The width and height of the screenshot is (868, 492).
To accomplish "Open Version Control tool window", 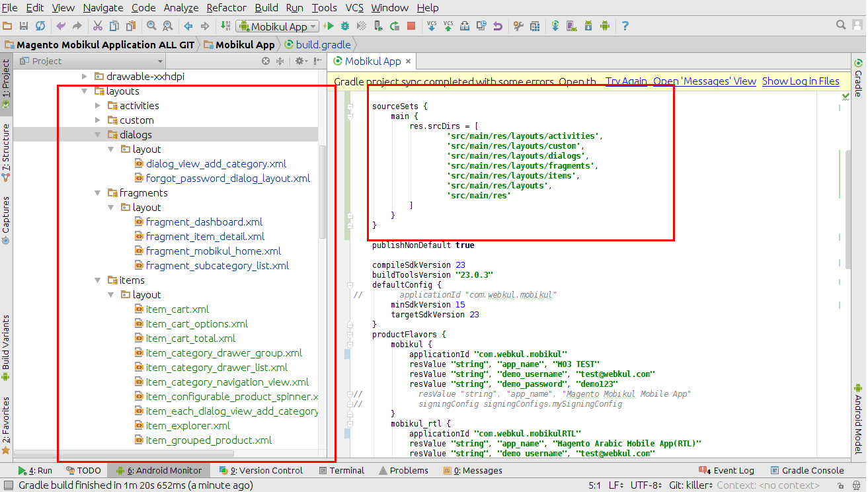I will coord(260,471).
